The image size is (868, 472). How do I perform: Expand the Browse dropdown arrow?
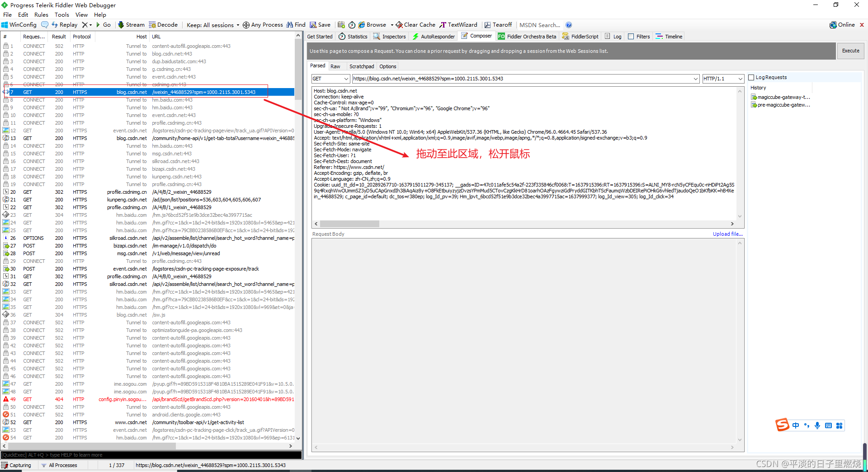pos(392,25)
